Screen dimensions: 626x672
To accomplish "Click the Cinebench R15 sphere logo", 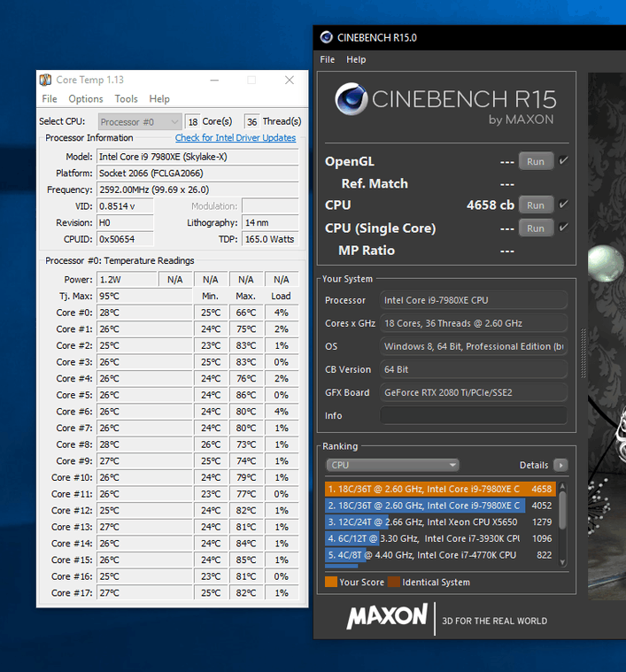I will pyautogui.click(x=352, y=99).
